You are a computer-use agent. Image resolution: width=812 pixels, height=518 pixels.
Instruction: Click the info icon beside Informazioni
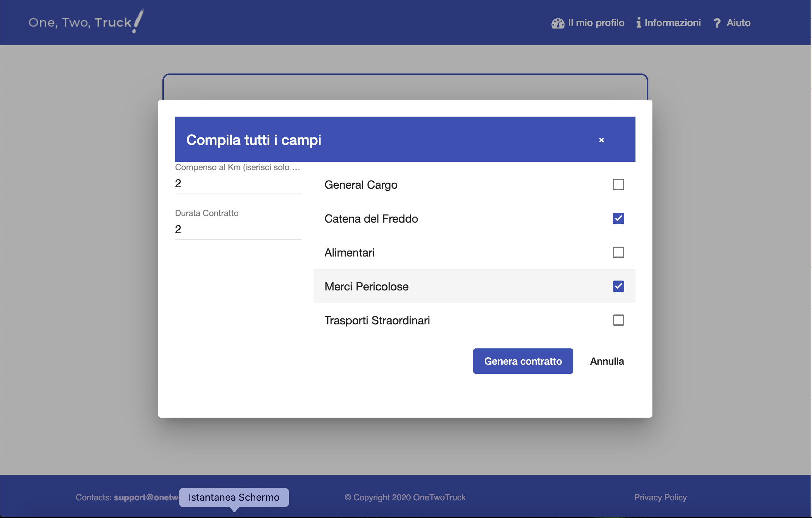click(x=638, y=23)
